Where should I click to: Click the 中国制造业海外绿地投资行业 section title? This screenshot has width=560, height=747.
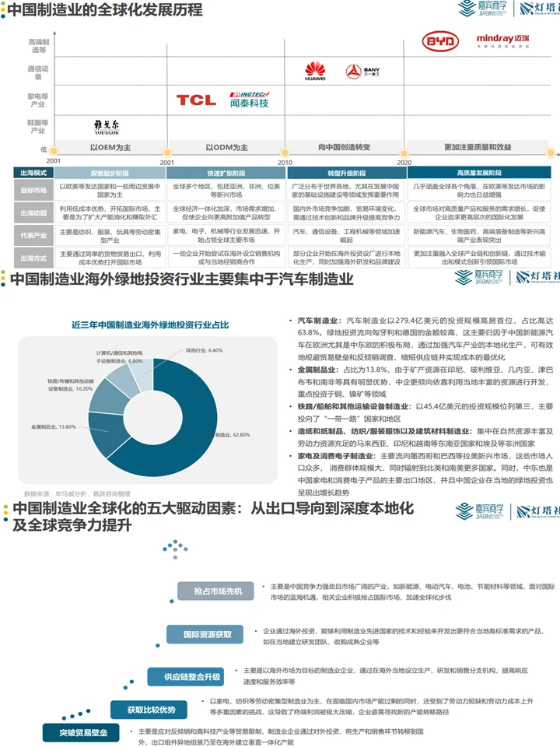tap(181, 279)
